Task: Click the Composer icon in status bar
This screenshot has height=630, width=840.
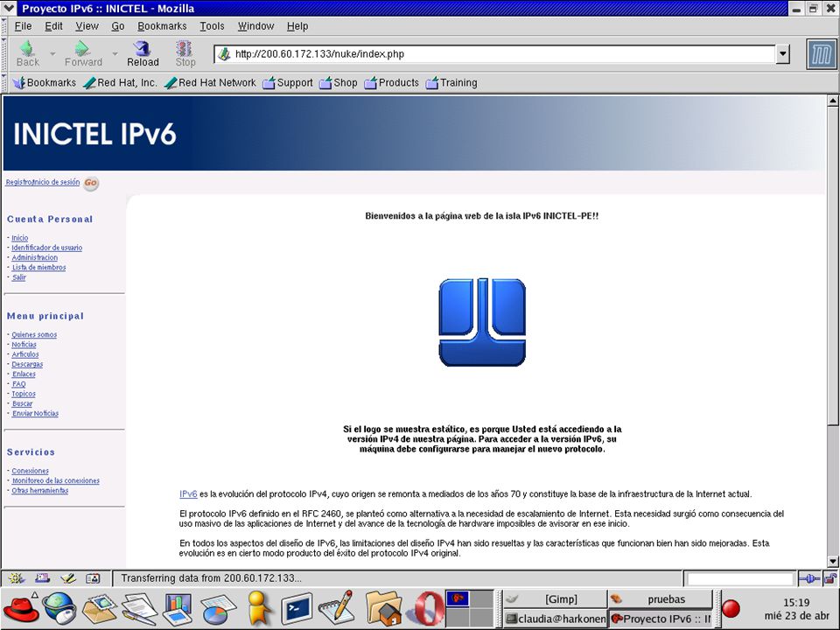Action: [67, 578]
